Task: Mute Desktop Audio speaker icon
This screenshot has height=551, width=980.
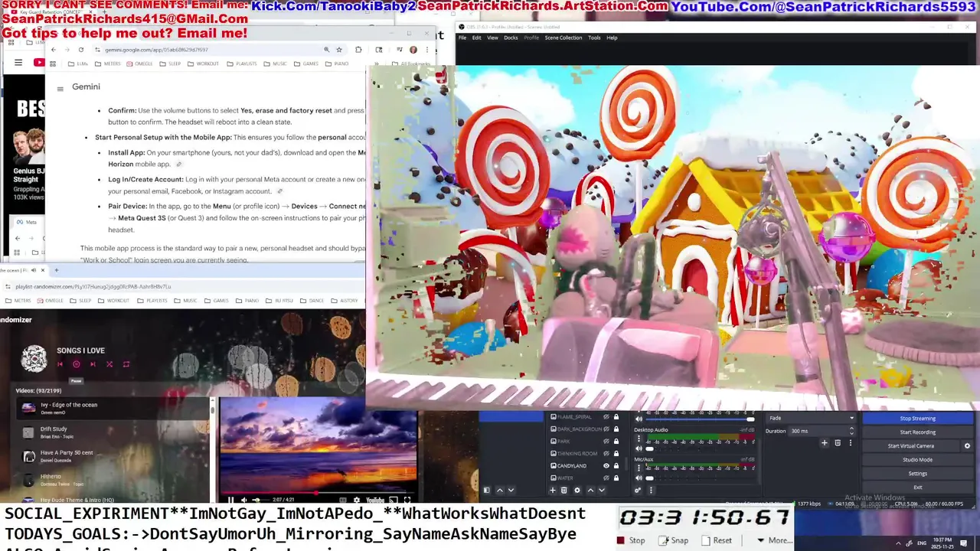Action: 639,448
